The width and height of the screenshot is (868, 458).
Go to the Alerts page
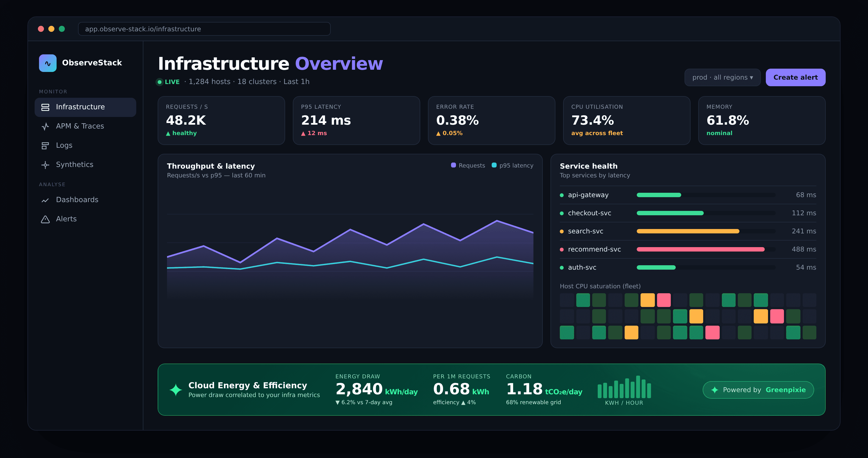pos(85,219)
